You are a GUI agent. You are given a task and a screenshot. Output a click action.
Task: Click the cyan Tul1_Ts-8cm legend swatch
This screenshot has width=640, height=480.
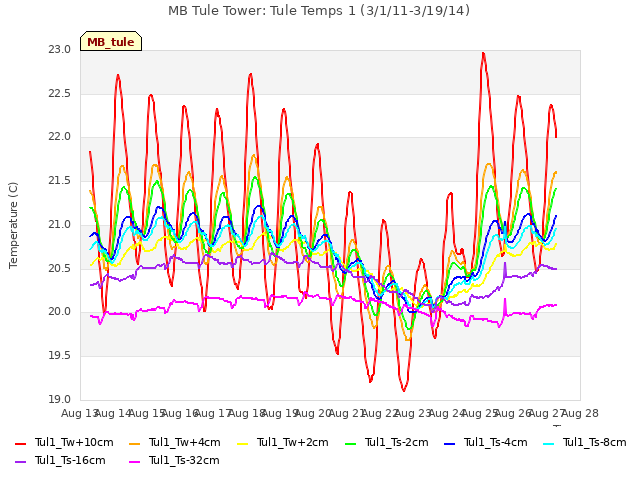[x=549, y=443]
